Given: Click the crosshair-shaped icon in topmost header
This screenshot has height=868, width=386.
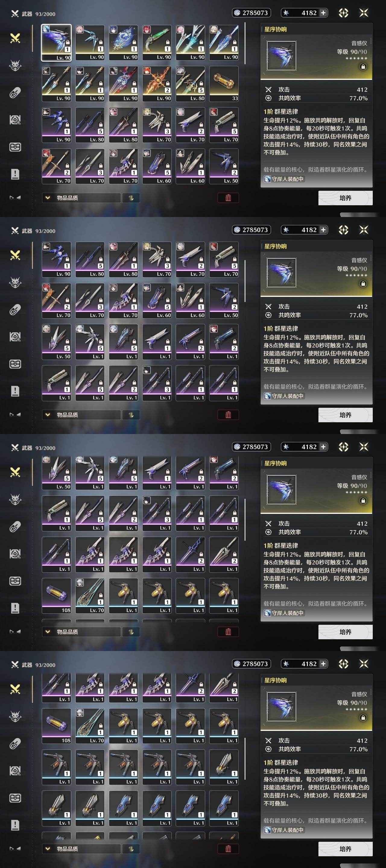Looking at the screenshot, I should click(343, 13).
